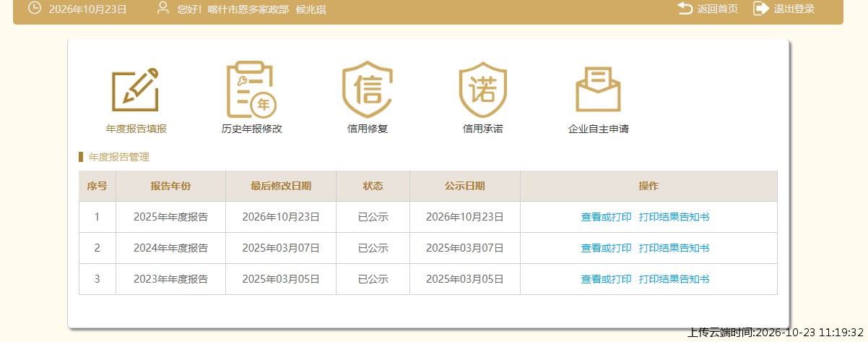Click the user profile icon in header
This screenshot has width=868, height=342.
163,9
